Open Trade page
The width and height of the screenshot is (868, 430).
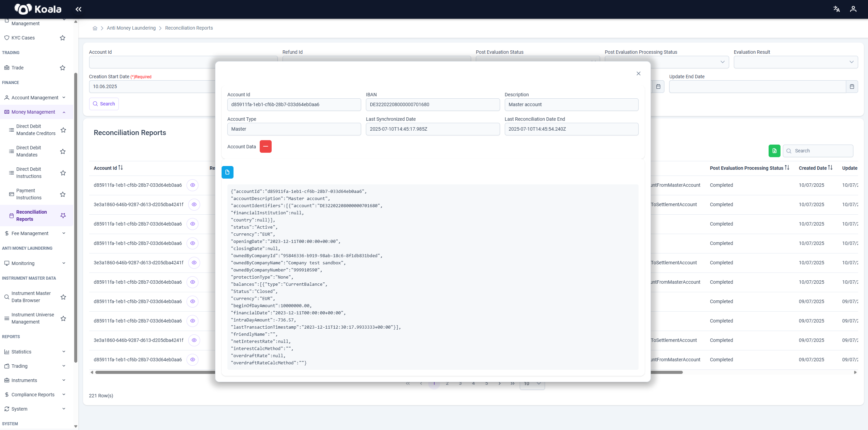point(17,68)
